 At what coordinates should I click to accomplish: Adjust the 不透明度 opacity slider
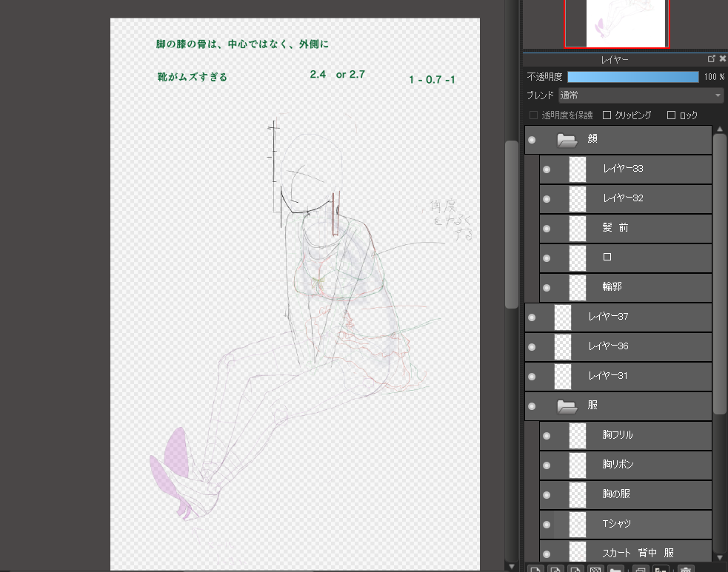pyautogui.click(x=632, y=76)
